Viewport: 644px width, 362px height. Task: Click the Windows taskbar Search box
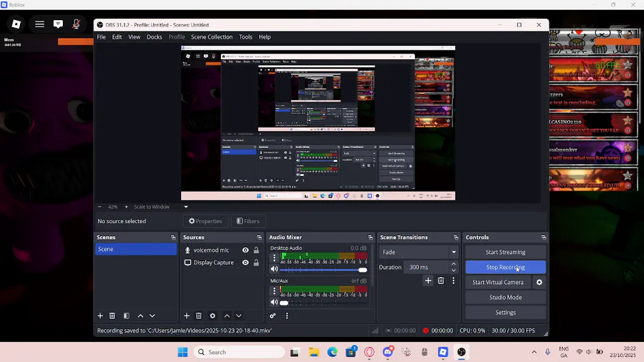click(x=240, y=352)
